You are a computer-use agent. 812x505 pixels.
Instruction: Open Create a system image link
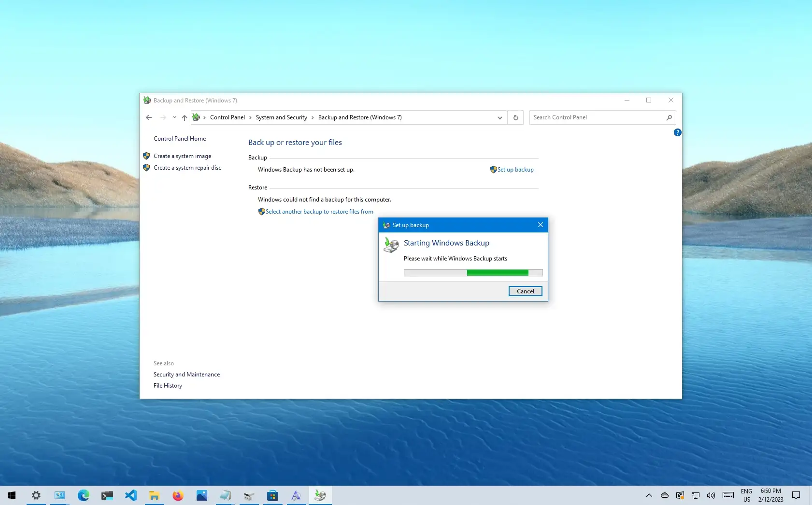pyautogui.click(x=182, y=156)
